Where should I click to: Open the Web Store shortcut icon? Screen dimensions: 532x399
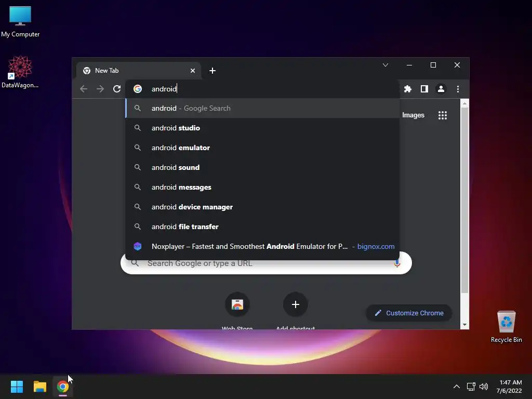237,304
